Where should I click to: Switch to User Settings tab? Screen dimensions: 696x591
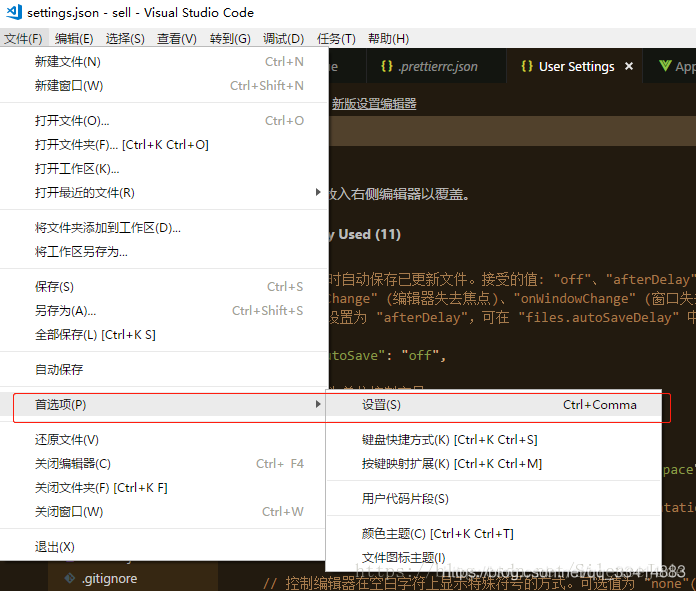coord(574,66)
